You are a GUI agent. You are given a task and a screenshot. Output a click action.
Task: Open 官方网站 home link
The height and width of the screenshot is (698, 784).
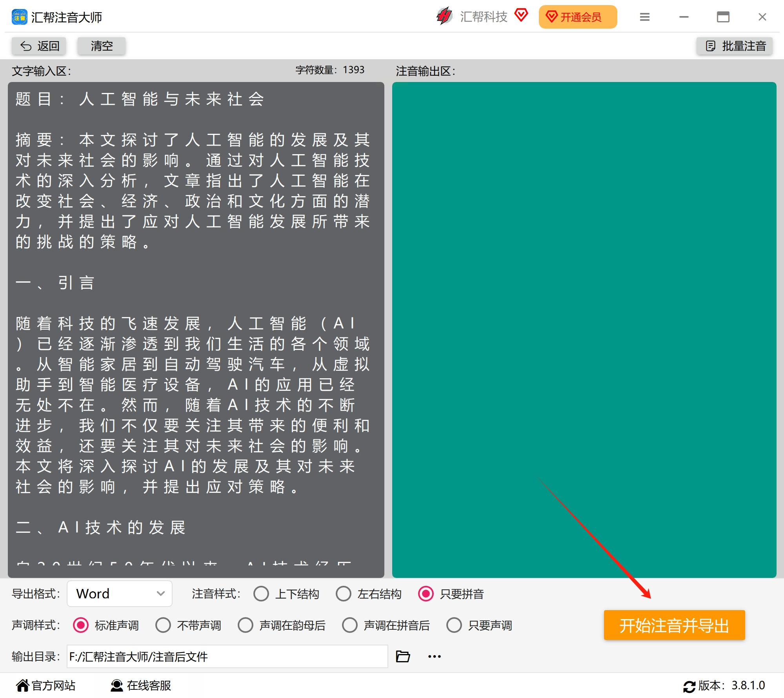tap(45, 685)
